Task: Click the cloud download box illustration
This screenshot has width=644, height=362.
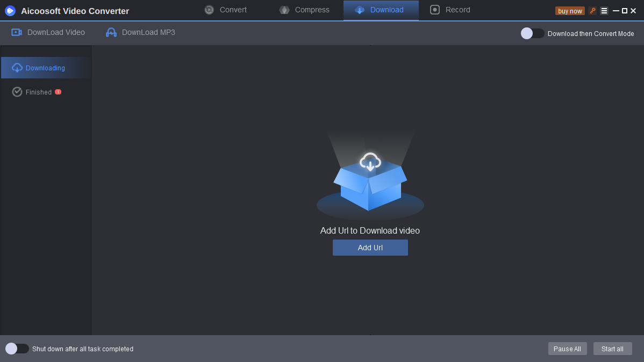Action: coord(370,176)
